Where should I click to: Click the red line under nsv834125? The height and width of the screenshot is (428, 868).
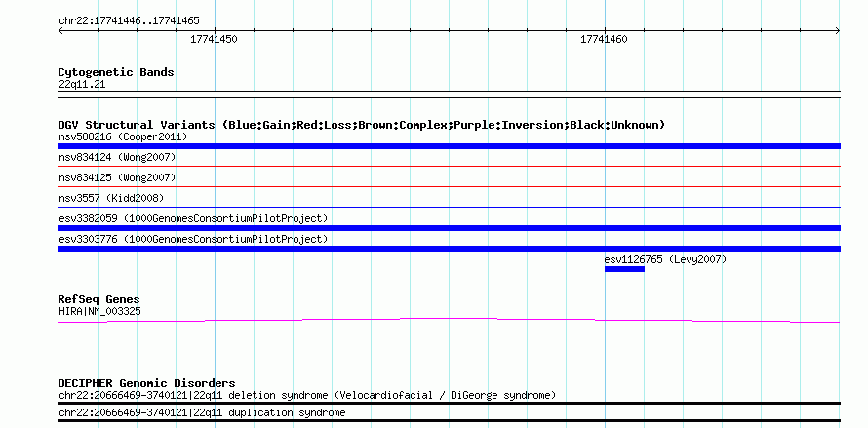click(449, 186)
